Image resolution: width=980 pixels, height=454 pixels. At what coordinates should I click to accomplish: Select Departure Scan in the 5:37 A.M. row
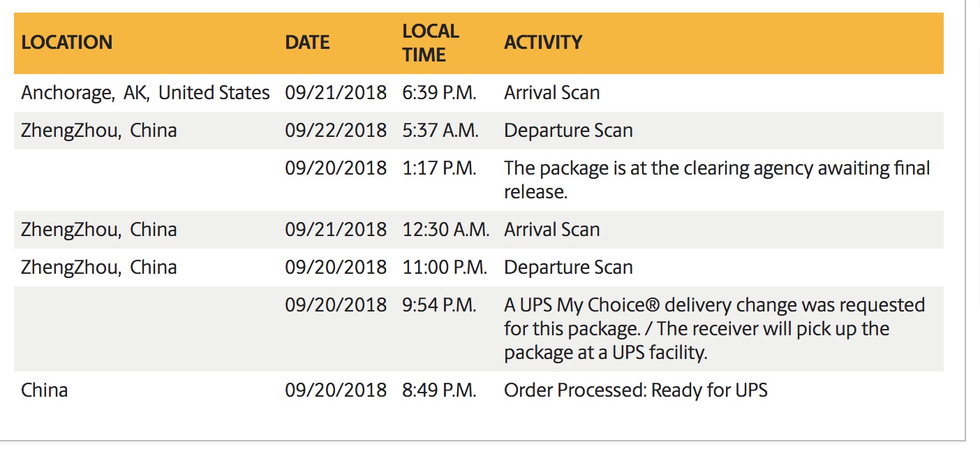coord(568,131)
